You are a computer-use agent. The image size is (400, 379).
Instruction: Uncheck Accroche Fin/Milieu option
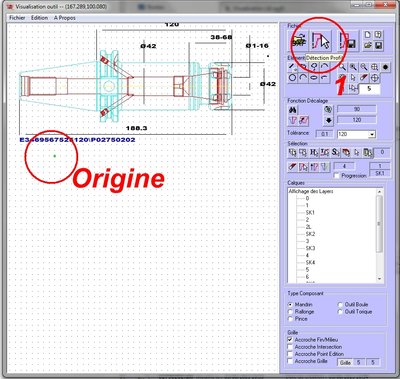coord(290,340)
